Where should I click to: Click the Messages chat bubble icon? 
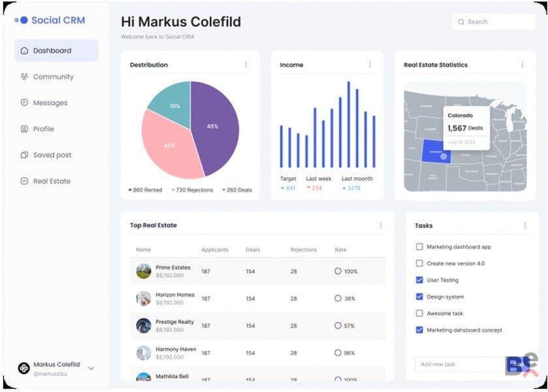click(x=24, y=103)
